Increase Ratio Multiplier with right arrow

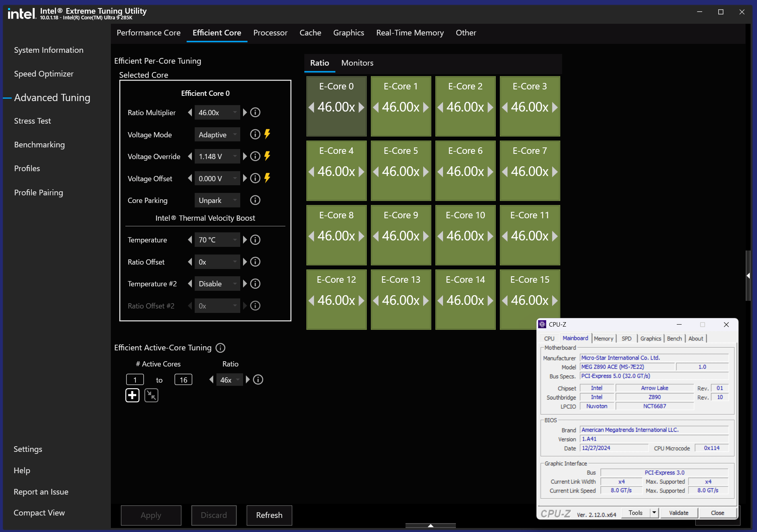[x=245, y=112]
